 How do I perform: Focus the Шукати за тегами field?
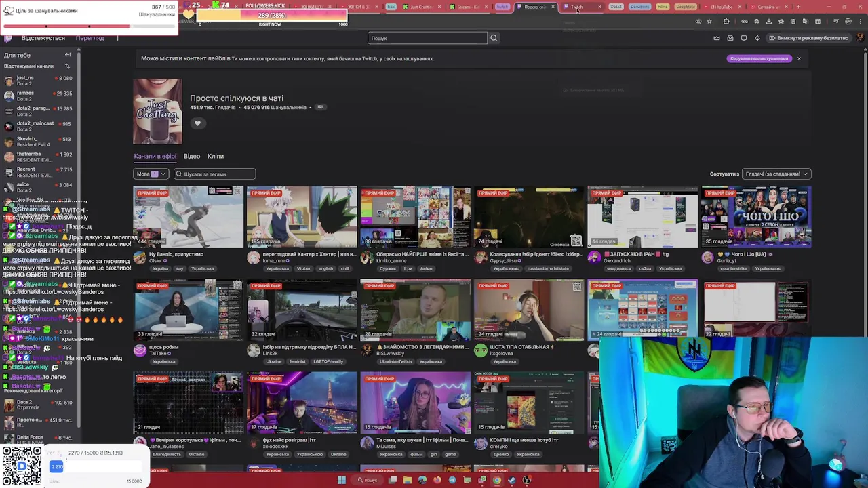click(215, 174)
